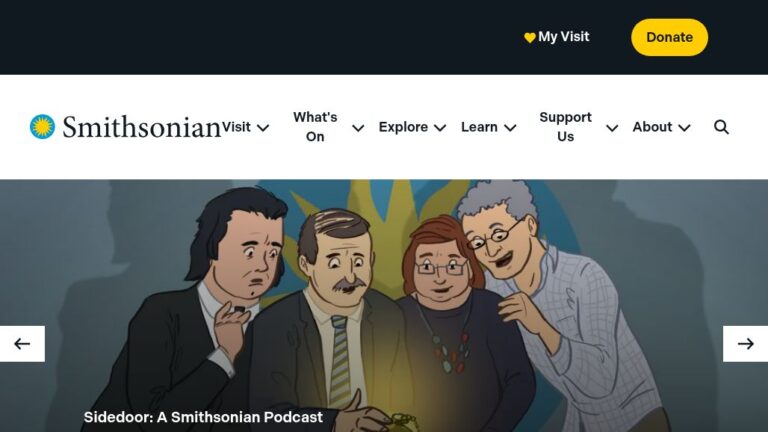Open the My Visit link

coord(564,37)
